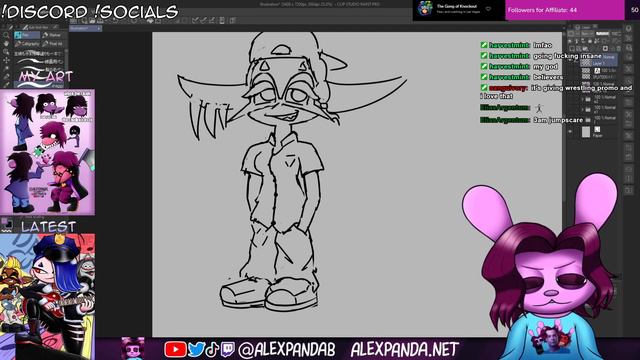The height and width of the screenshot is (360, 640).
Task: Open the Calligraphy sub tool group
Action: pos(27,44)
